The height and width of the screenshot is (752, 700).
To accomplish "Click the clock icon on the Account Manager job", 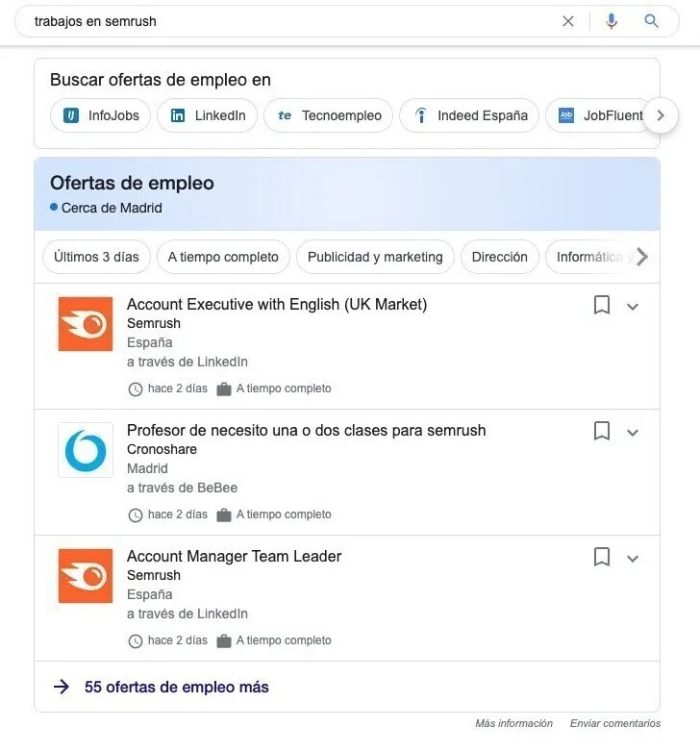I will pos(136,641).
